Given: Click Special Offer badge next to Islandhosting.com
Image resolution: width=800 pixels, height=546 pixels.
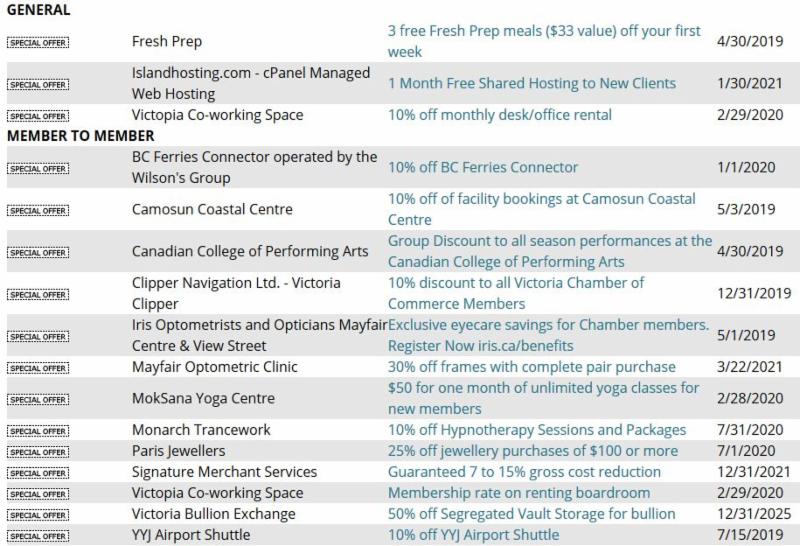Looking at the screenshot, I should point(38,85).
